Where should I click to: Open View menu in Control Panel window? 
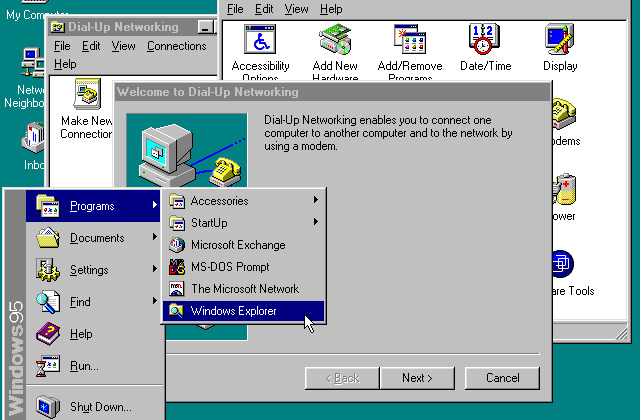(x=296, y=9)
